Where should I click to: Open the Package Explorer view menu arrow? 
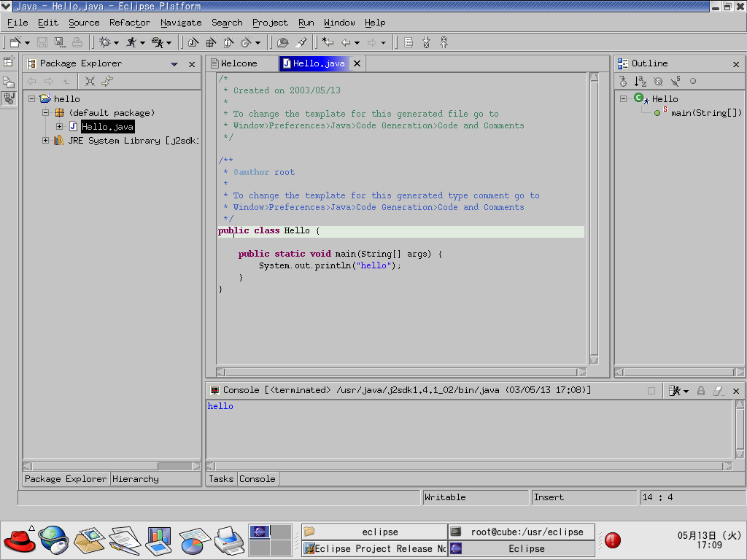coord(174,64)
